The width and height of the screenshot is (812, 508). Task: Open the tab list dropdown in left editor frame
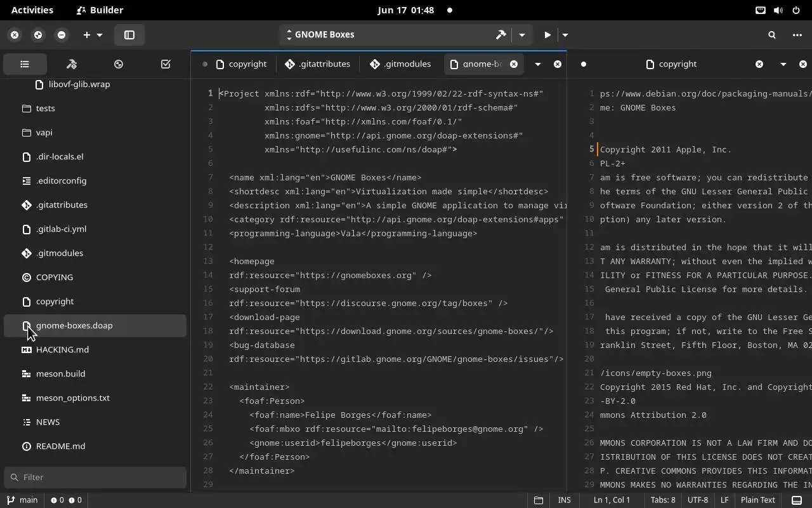pos(538,64)
